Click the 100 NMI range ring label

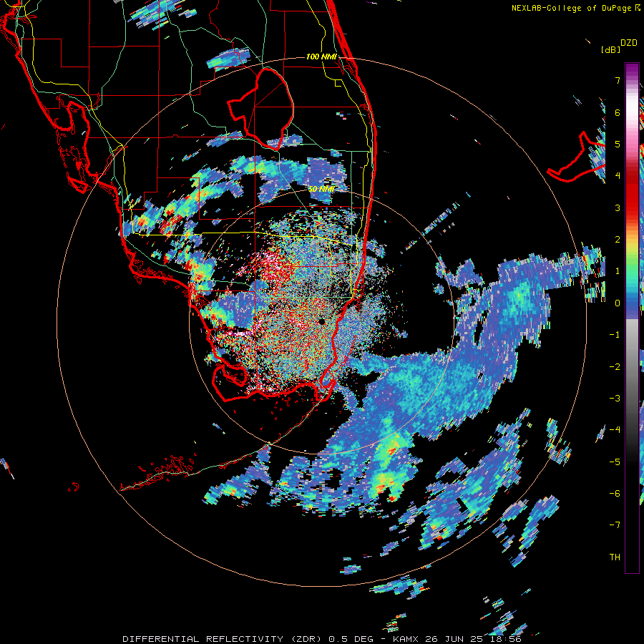[x=321, y=57]
